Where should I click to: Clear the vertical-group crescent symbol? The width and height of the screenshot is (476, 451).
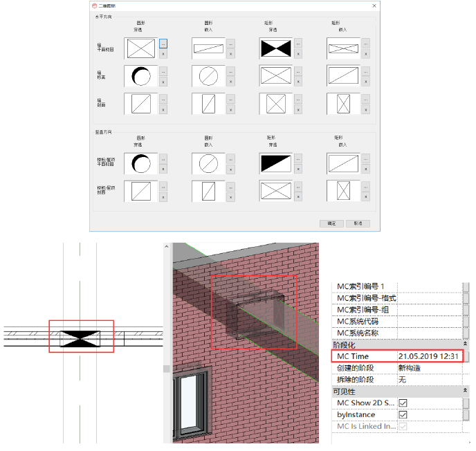pyautogui.click(x=163, y=169)
